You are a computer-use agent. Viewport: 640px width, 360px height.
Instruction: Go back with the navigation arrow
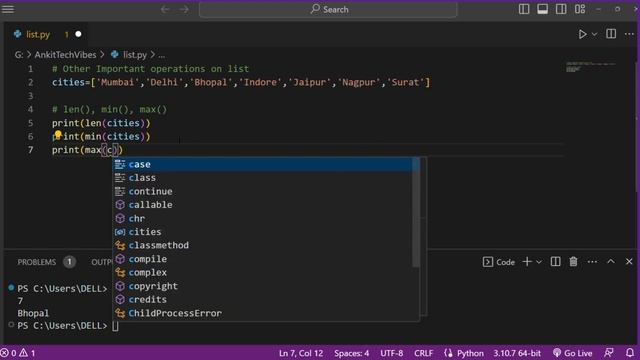tap(165, 9)
